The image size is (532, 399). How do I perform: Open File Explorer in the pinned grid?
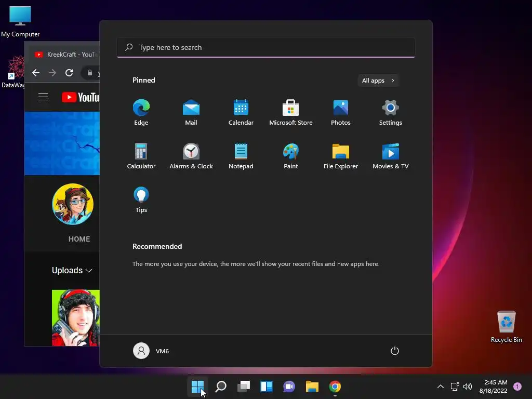pyautogui.click(x=341, y=156)
